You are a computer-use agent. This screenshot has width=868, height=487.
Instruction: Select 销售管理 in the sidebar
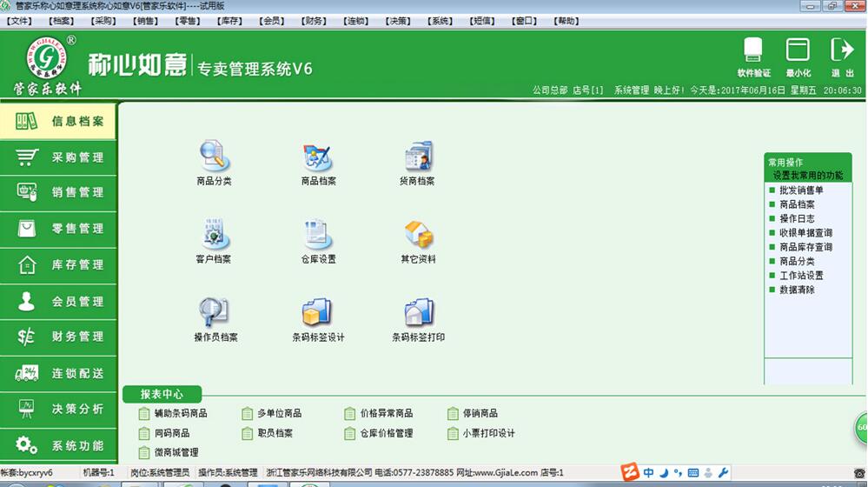(x=58, y=193)
